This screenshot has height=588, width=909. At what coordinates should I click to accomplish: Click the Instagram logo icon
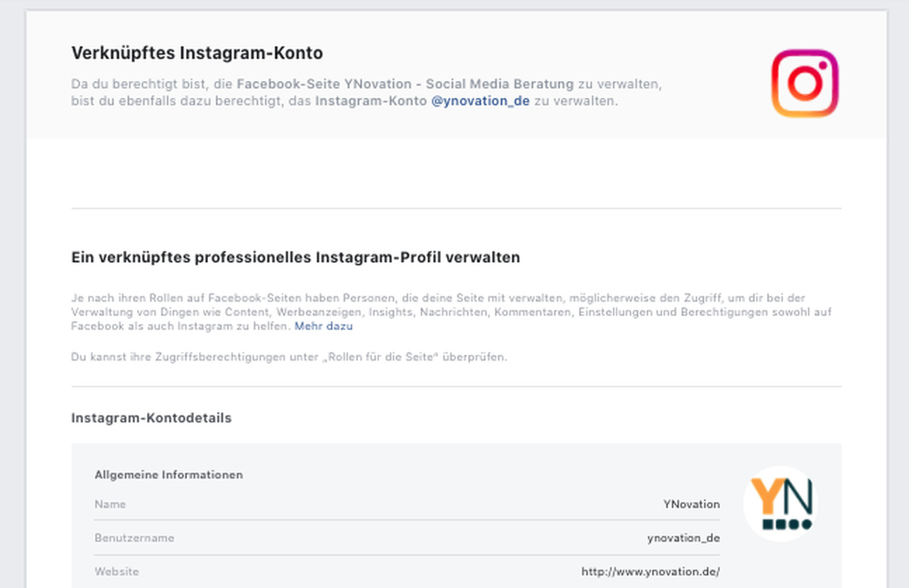coord(805,83)
